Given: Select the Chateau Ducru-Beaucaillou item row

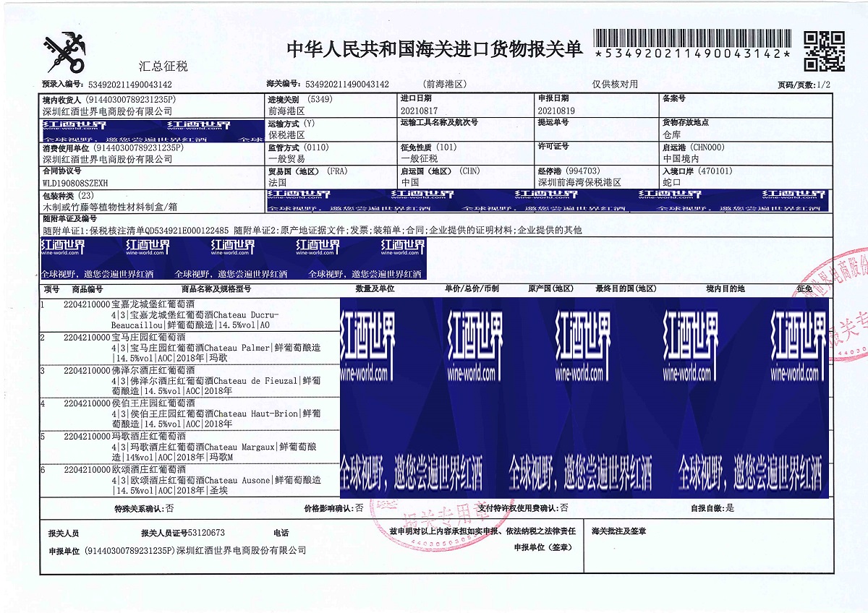Looking at the screenshot, I should (x=188, y=316).
